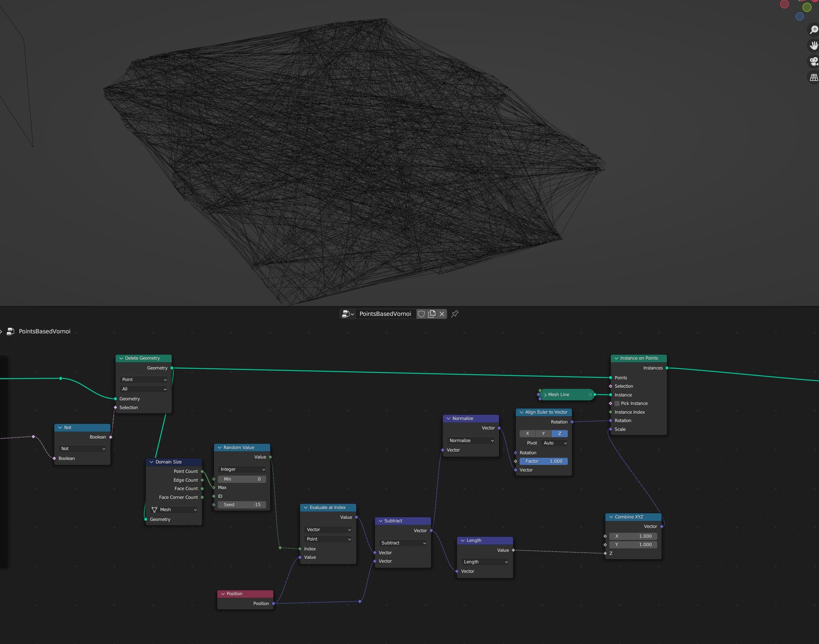This screenshot has height=644, width=819.
Task: Click the zoom view magnifier icon
Action: click(x=813, y=29)
